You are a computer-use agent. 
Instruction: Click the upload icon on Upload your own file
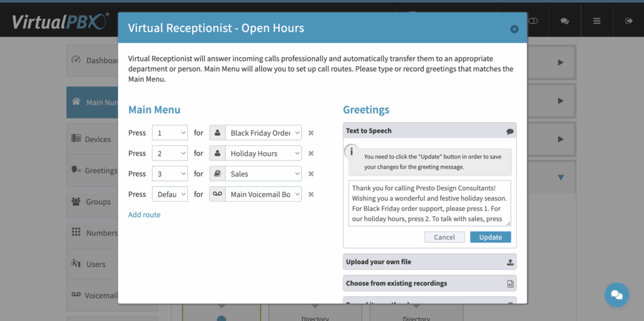[x=510, y=262]
